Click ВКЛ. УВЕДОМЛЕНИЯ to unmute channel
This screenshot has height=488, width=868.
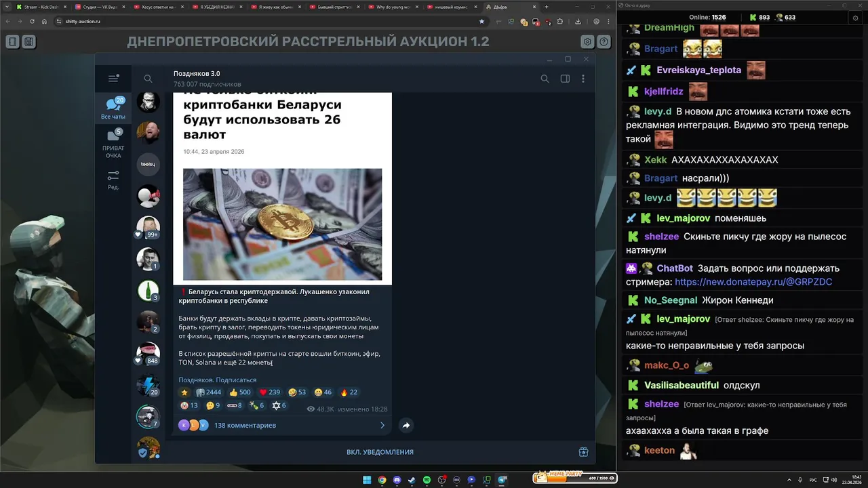pyautogui.click(x=380, y=452)
